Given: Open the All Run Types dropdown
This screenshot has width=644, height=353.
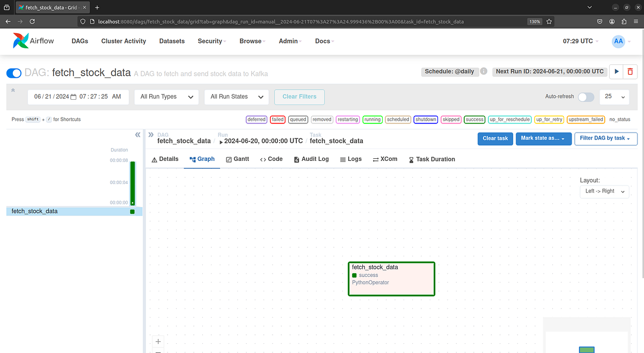Looking at the screenshot, I should coord(166,97).
